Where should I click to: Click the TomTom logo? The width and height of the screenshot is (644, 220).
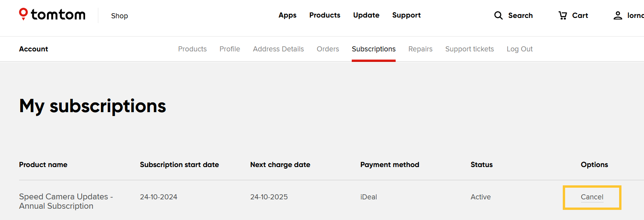pos(52,15)
